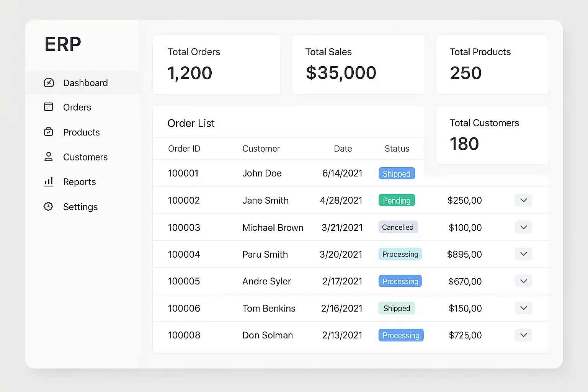Expand order 100003 row chevron
This screenshot has width=588, height=392.
(x=523, y=227)
